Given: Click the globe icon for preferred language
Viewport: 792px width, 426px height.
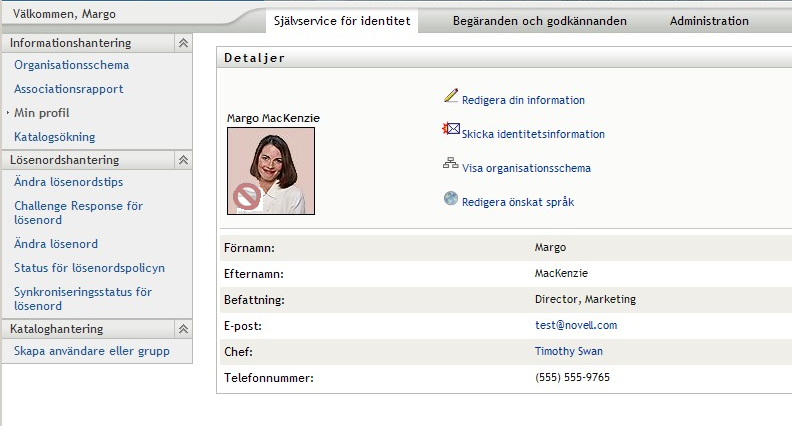Looking at the screenshot, I should [451, 198].
